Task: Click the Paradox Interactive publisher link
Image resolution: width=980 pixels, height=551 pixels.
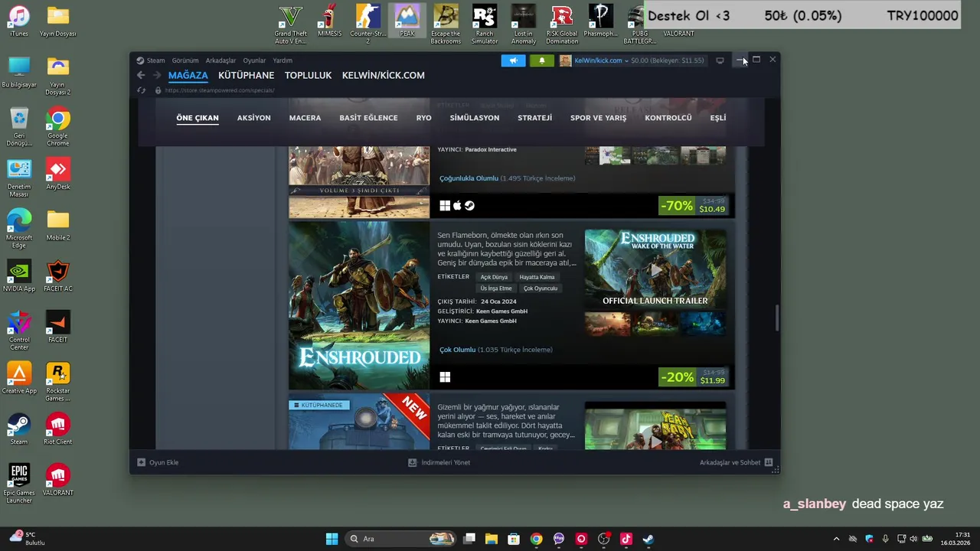Action: click(491, 149)
